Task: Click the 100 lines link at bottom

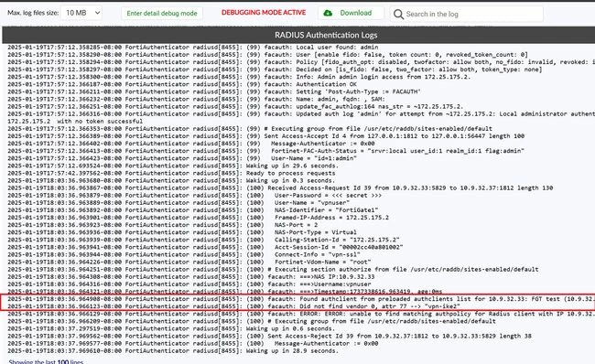Action: 70,362
